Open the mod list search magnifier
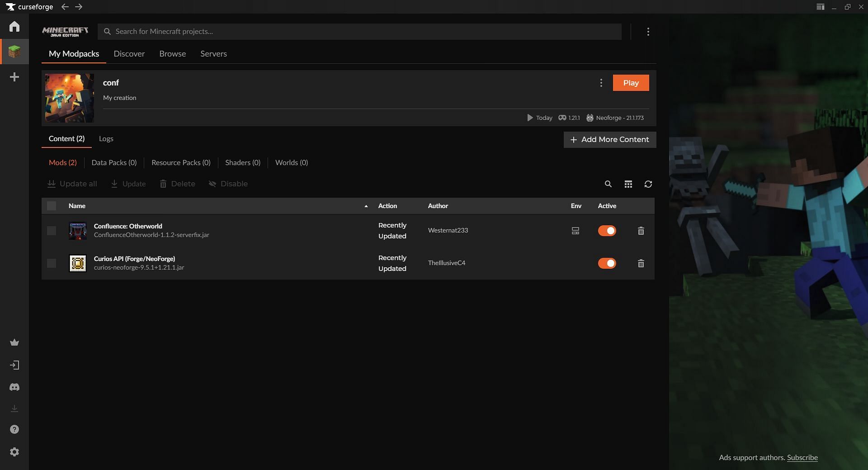868x470 pixels. tap(608, 184)
